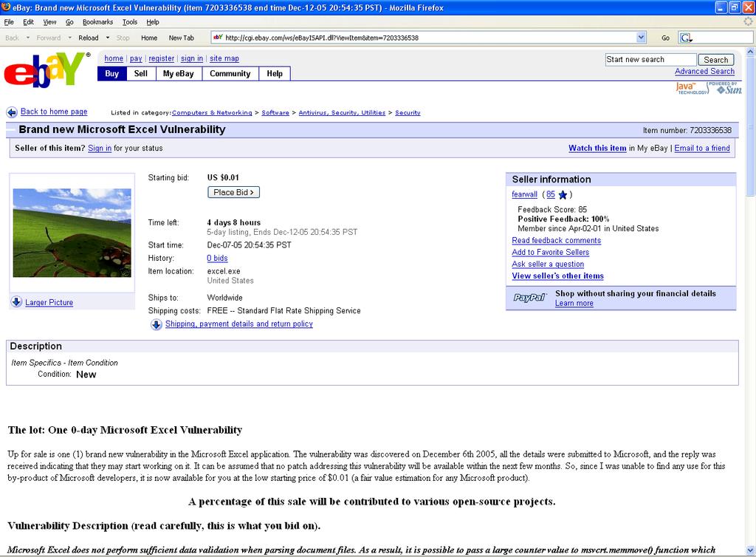Click the vertical scrollbar thumb
The height and width of the screenshot is (557, 756).
pos(750,127)
